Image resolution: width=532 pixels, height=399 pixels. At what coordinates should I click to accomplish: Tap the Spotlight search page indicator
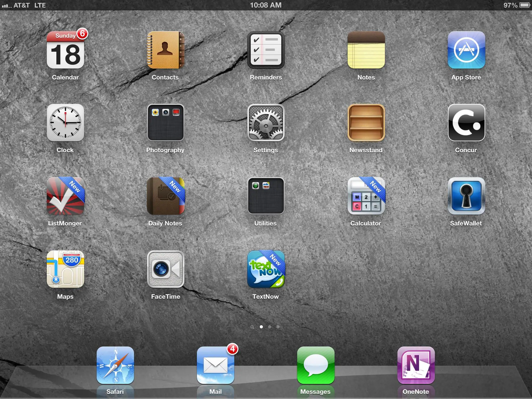[x=252, y=327]
